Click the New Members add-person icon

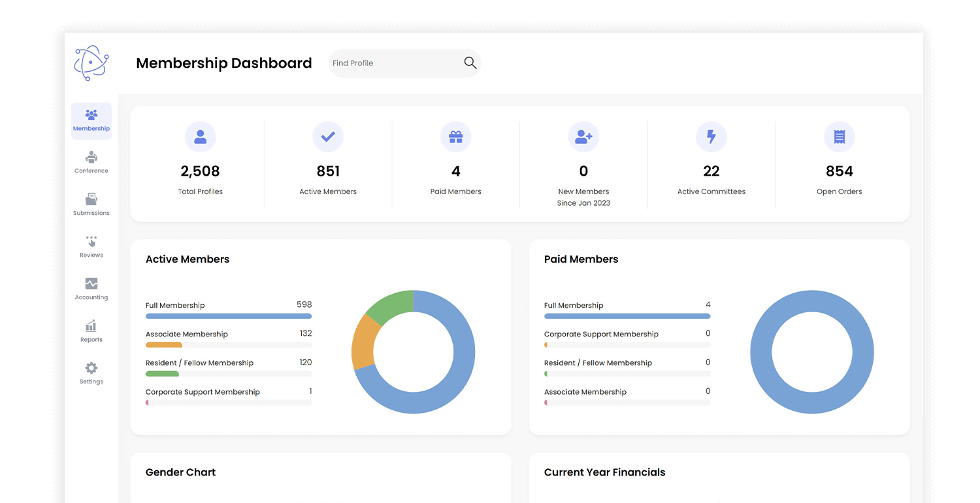point(583,137)
